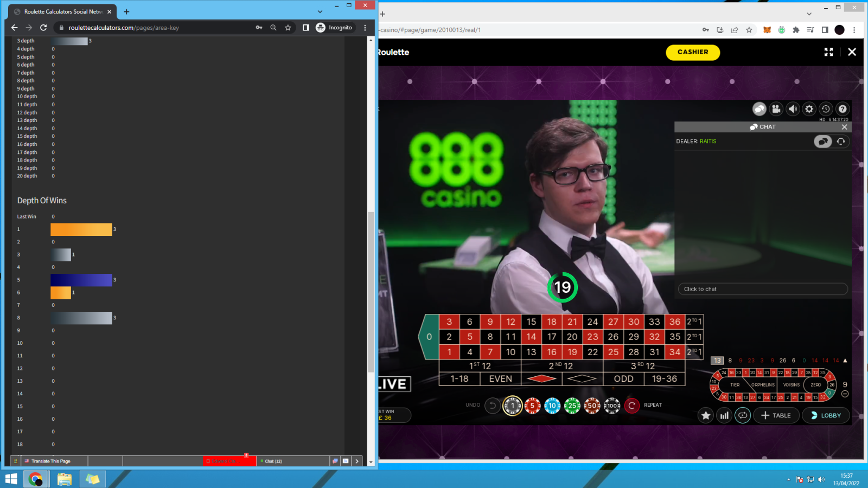
Task: Click the minus neighbour count stepper
Action: pyautogui.click(x=845, y=394)
